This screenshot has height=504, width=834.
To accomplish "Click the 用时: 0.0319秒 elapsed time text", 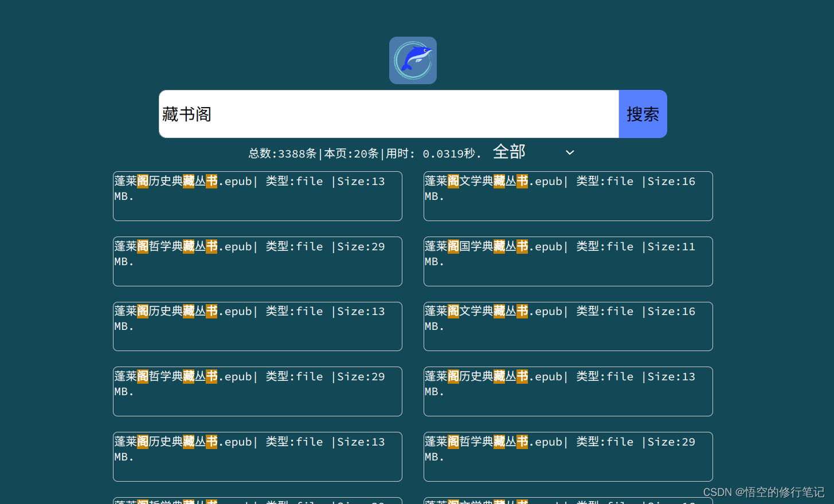I will click(433, 153).
